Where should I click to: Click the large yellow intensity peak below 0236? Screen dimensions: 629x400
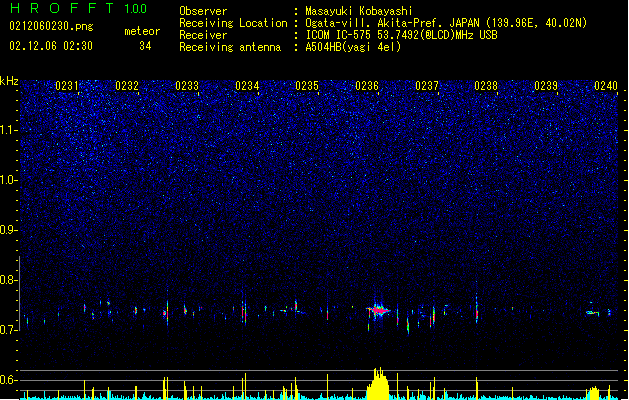pyautogui.click(x=378, y=384)
